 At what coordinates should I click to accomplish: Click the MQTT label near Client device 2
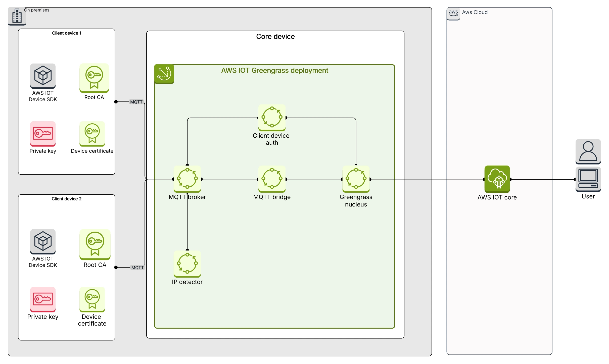(137, 268)
